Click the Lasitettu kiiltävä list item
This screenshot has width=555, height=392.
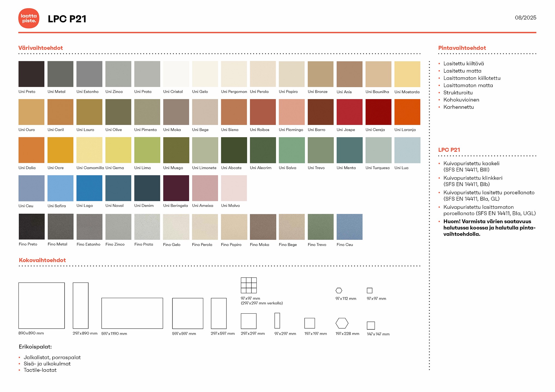click(463, 64)
